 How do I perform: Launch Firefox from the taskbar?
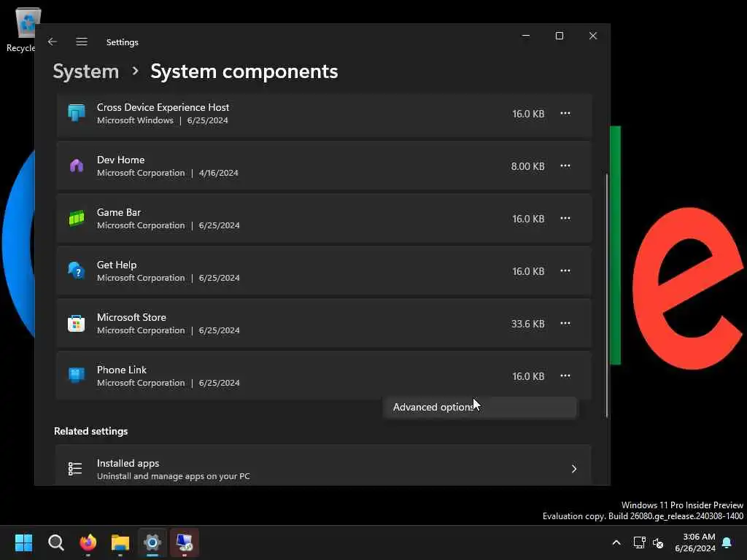[88, 542]
